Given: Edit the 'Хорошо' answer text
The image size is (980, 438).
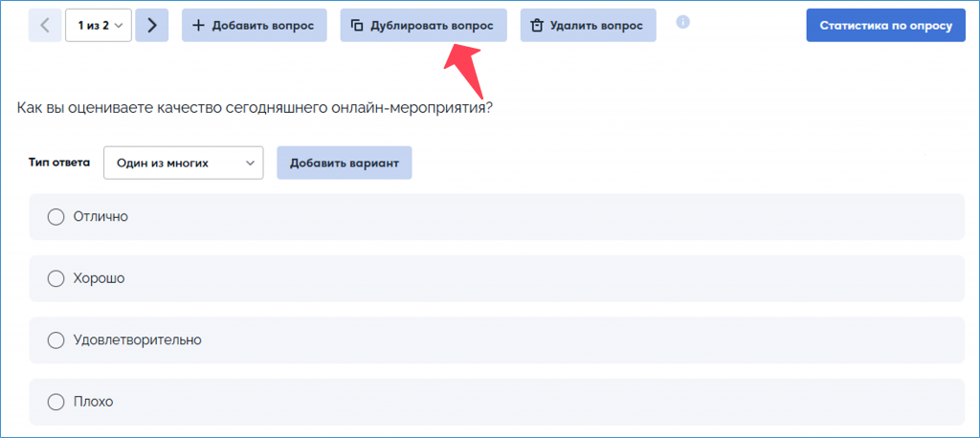Looking at the screenshot, I should tap(100, 278).
